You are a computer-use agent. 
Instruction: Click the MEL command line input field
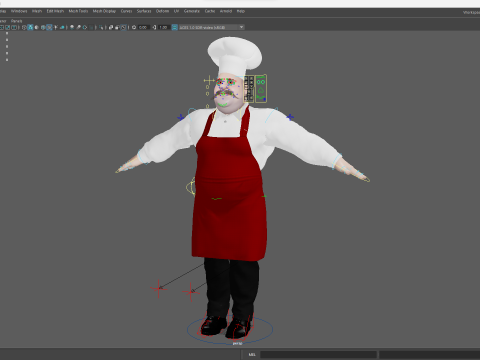point(318,354)
